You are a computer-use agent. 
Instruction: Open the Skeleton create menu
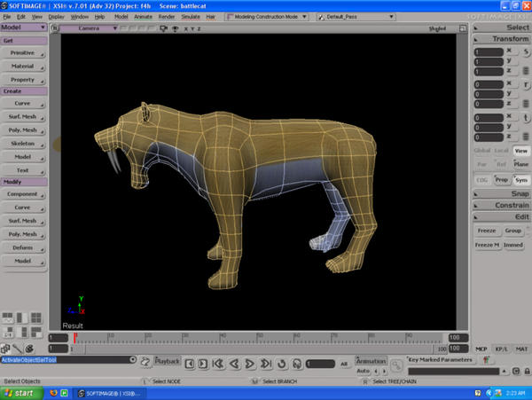point(24,144)
